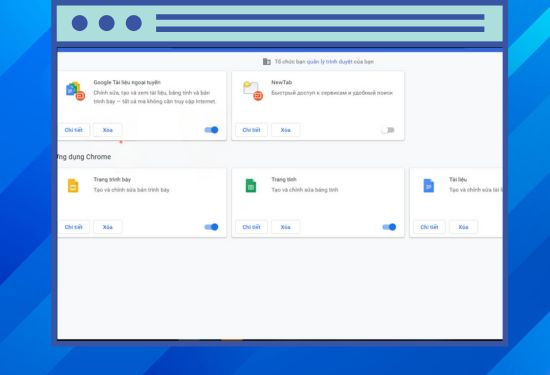Click Xóa on the Trang trình bày card
The image size is (550, 375).
pos(108,227)
